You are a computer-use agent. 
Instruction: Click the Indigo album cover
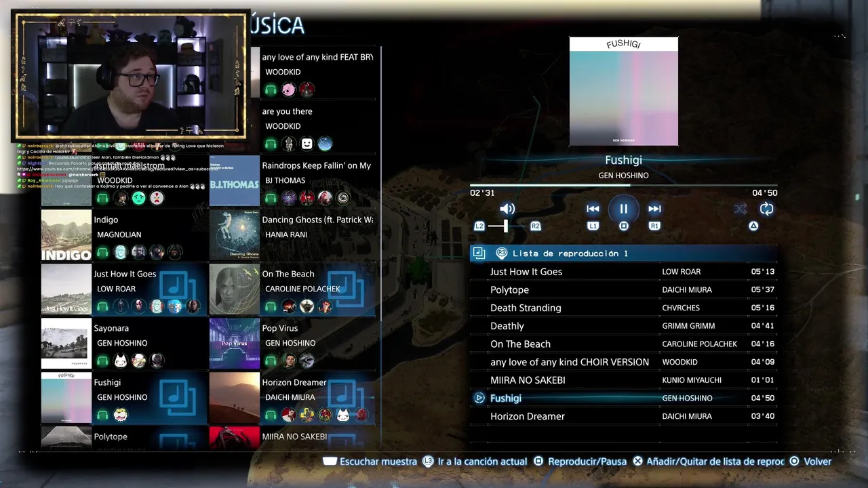click(66, 235)
